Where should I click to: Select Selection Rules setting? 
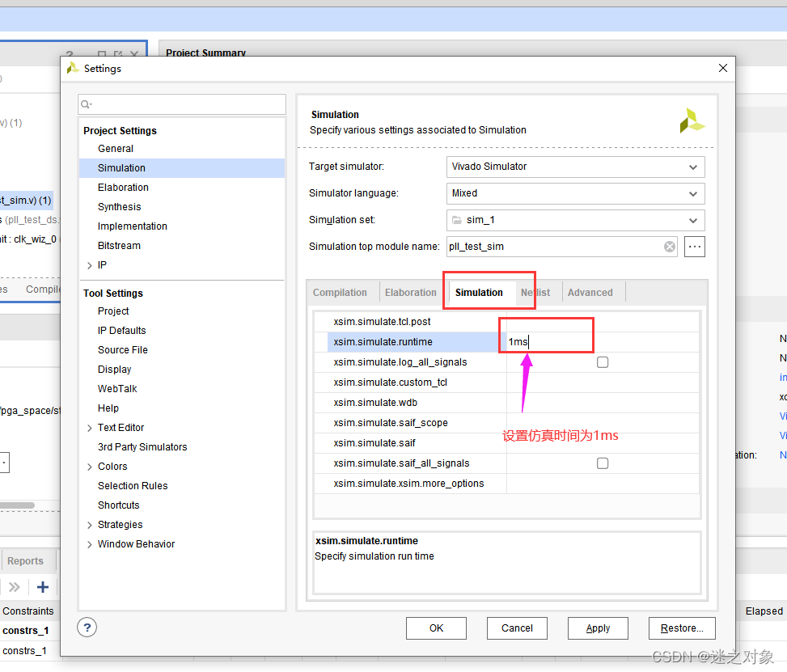(x=133, y=486)
